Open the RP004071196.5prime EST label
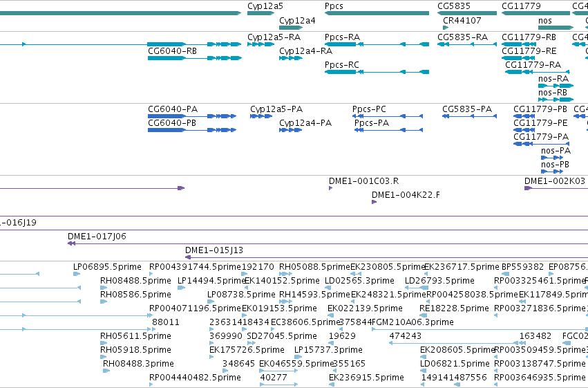The image size is (588, 388). pos(195,308)
